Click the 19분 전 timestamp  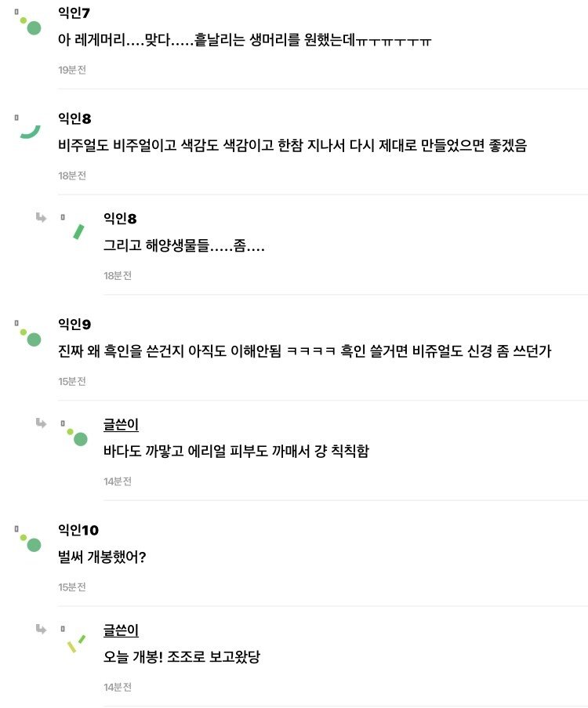72,70
